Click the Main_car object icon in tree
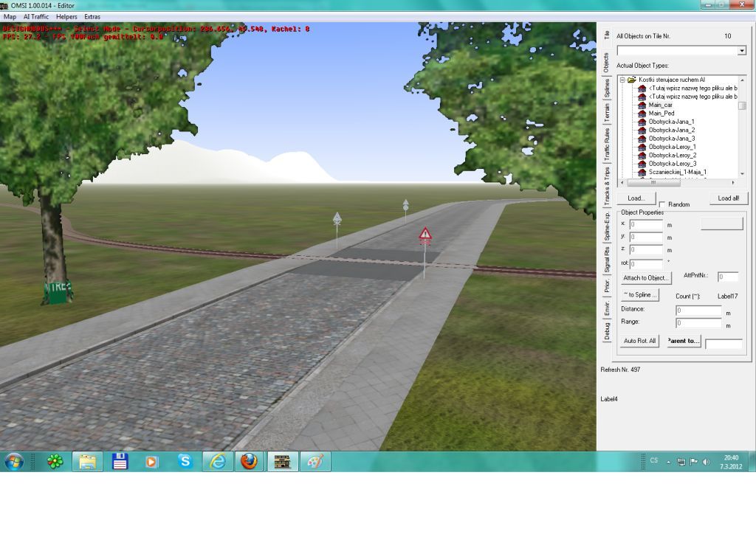The width and height of the screenshot is (756, 537). tap(642, 105)
